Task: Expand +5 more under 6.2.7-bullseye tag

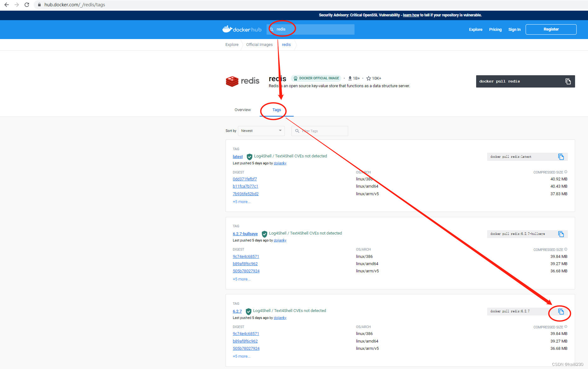Action: tap(241, 279)
